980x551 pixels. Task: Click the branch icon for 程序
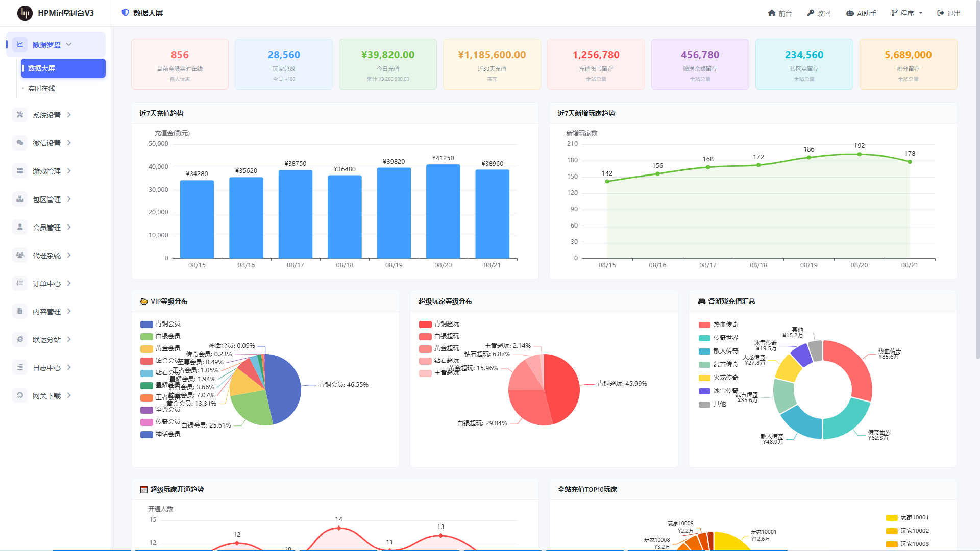coord(894,13)
